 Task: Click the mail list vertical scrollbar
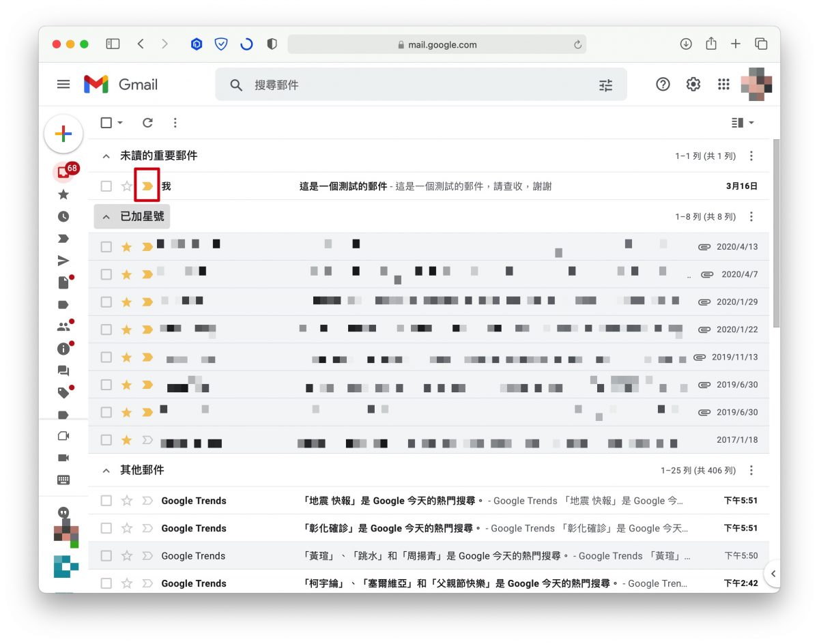point(776,232)
